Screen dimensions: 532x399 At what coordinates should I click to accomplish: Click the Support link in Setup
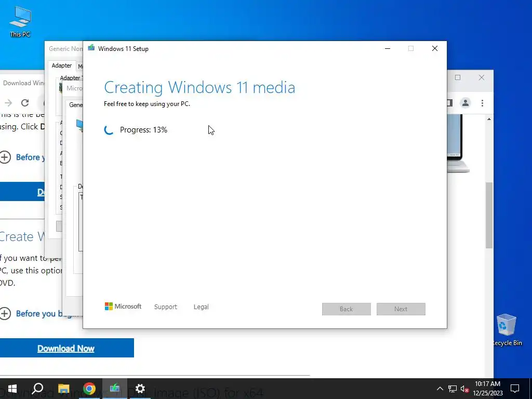click(x=166, y=307)
